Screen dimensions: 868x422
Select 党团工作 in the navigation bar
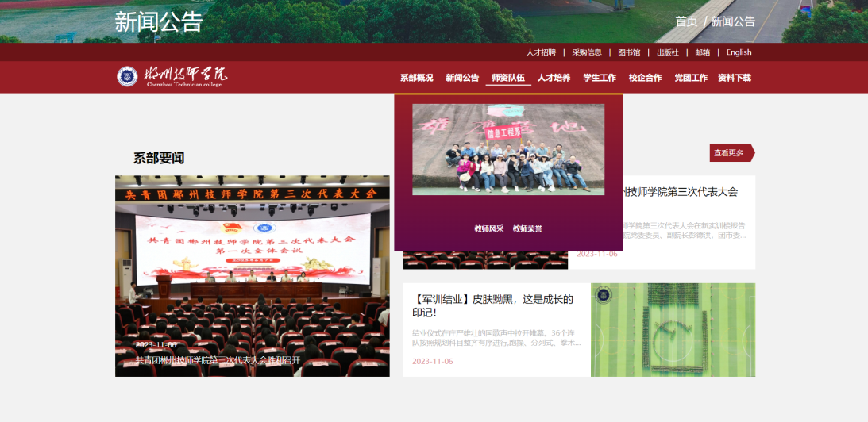(x=691, y=78)
